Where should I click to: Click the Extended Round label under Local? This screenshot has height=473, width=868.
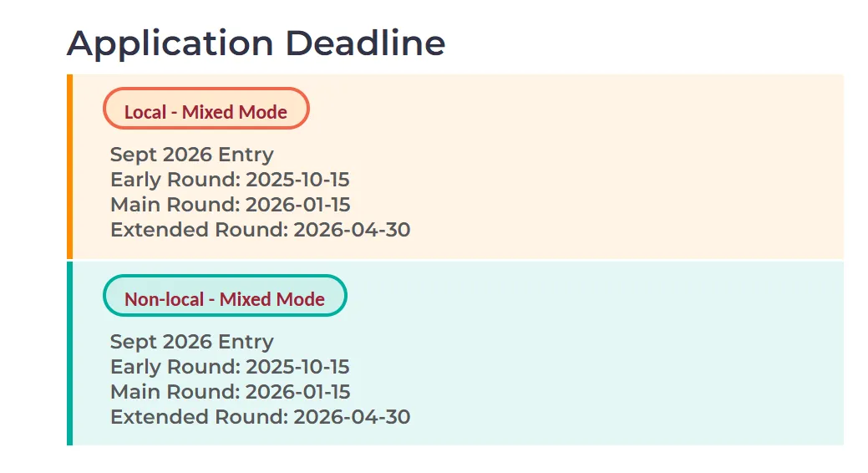pyautogui.click(x=199, y=230)
